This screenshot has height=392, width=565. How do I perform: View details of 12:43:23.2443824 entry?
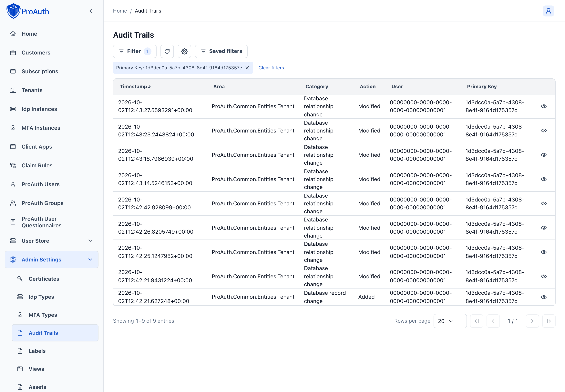click(544, 131)
